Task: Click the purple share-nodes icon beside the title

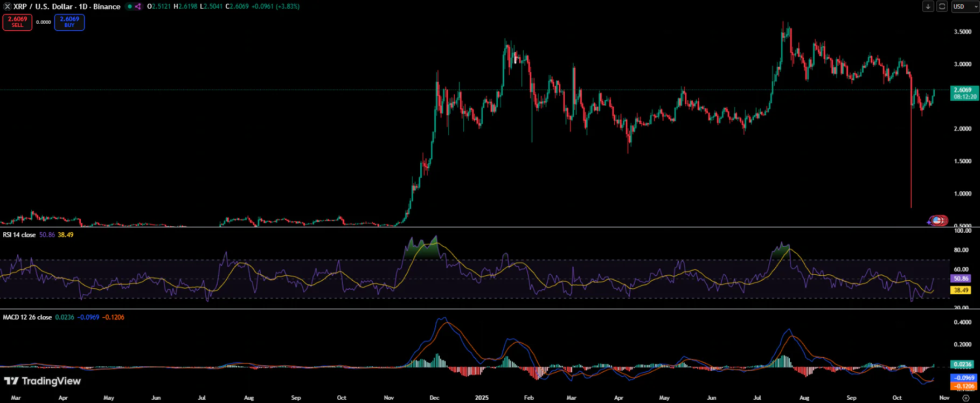Action: (138, 6)
